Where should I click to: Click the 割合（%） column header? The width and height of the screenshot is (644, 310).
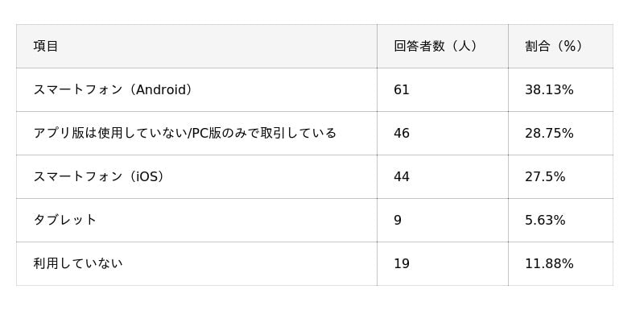[x=554, y=47]
